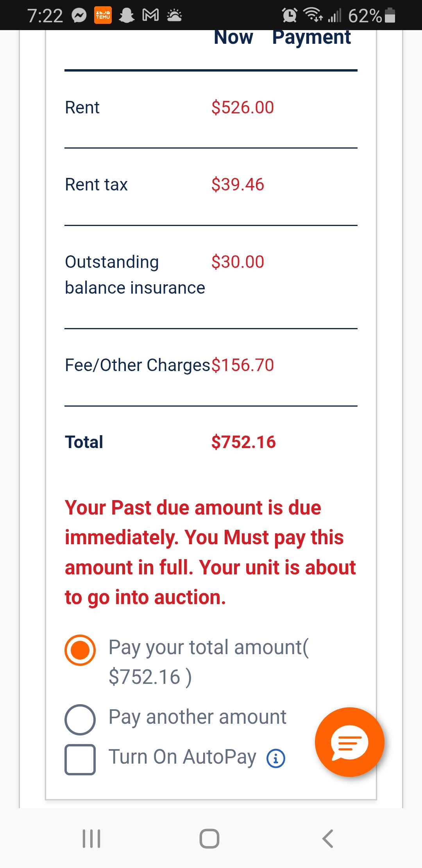Screen dimensions: 422x868
Task: Tap the weather notification icon
Action: click(x=174, y=16)
